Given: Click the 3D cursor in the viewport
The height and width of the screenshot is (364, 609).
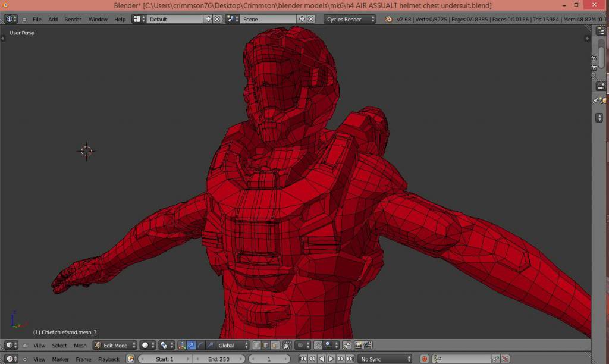Looking at the screenshot, I should [x=86, y=151].
